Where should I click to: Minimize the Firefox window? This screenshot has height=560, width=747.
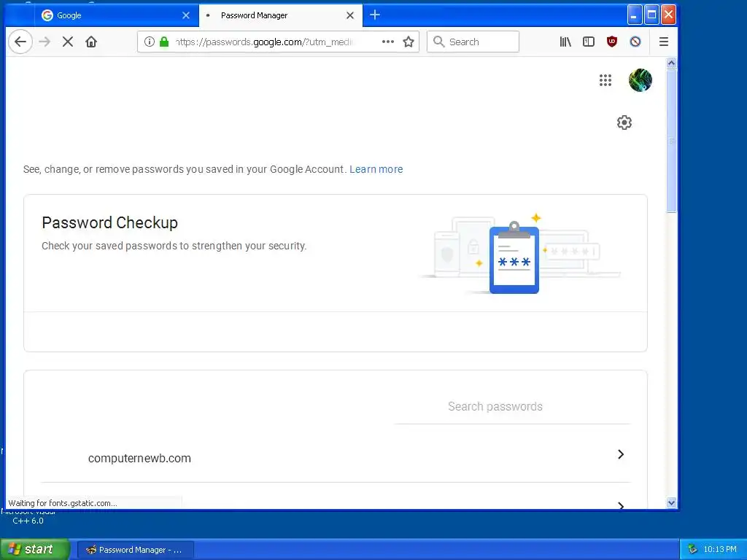pyautogui.click(x=634, y=15)
